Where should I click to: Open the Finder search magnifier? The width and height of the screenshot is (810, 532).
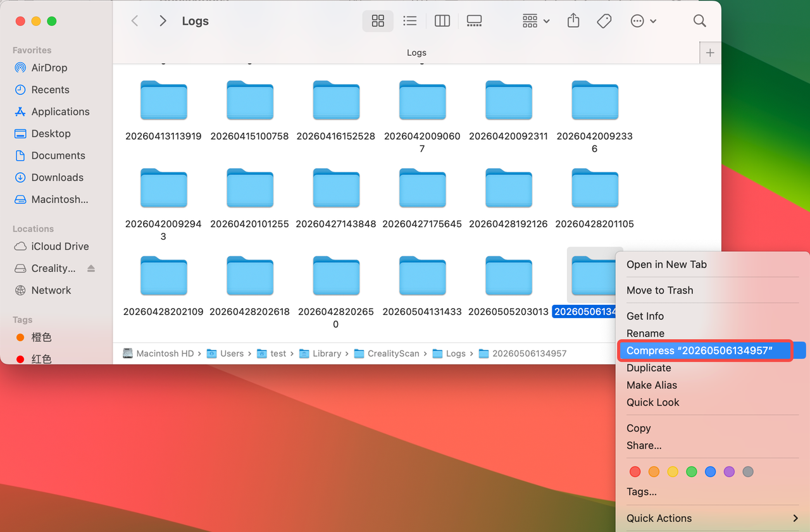click(x=699, y=21)
